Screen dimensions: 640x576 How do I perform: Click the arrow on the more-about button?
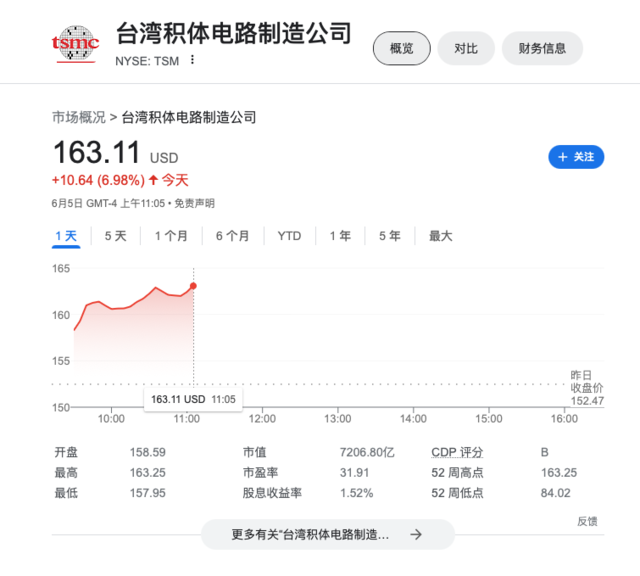coord(416,534)
